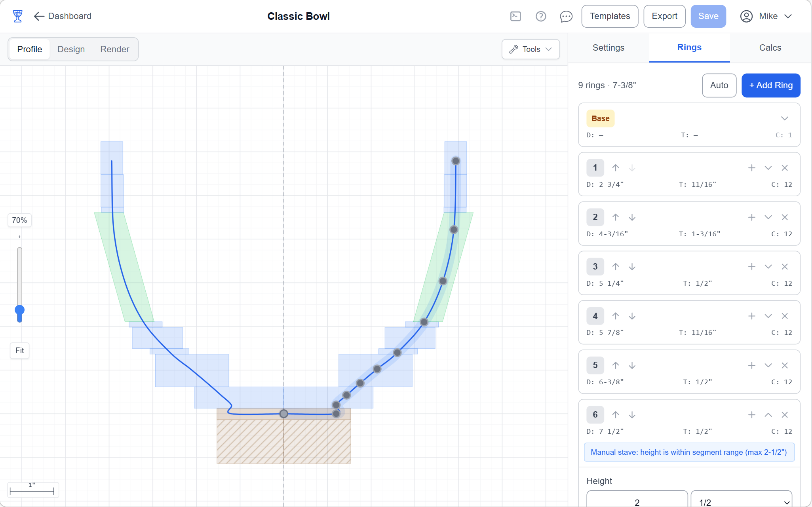
Task: Delete ring 5 with its X icon
Action: (x=785, y=365)
